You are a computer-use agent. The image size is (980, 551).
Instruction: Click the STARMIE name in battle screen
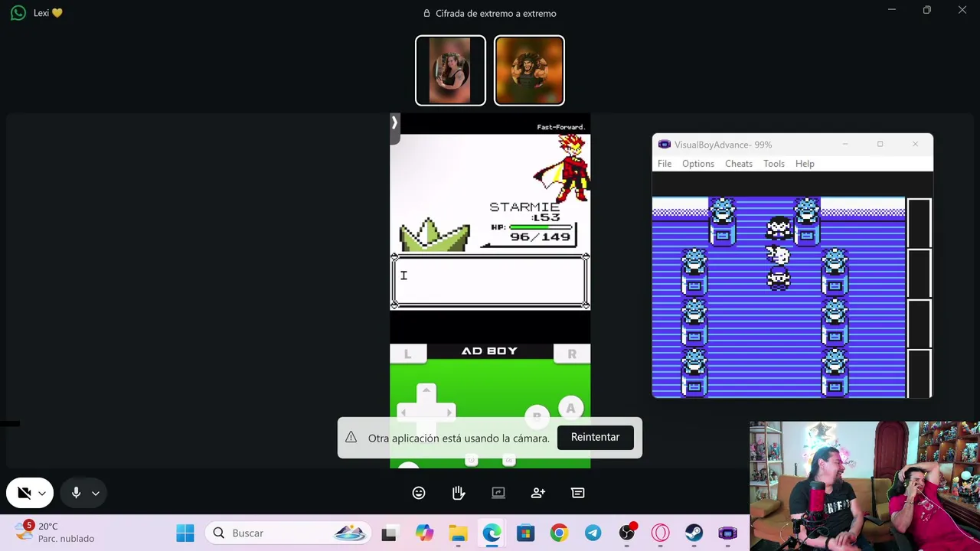pos(524,207)
